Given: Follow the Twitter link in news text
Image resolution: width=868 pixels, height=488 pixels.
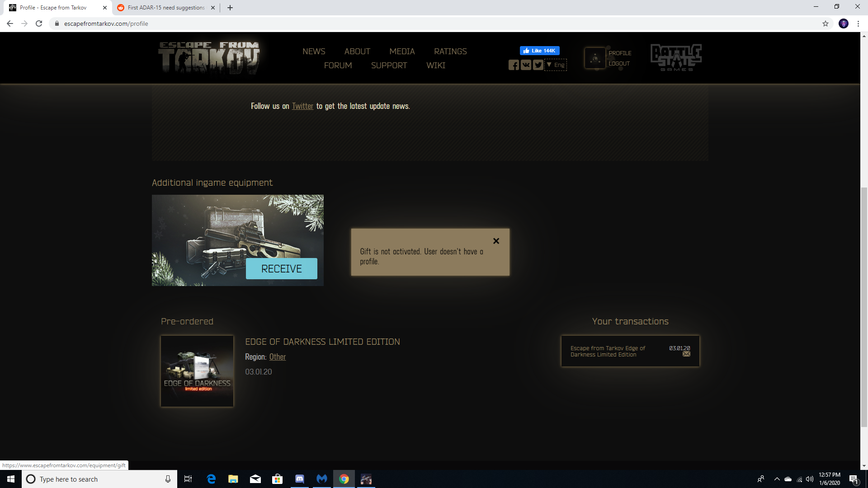Looking at the screenshot, I should pos(302,106).
